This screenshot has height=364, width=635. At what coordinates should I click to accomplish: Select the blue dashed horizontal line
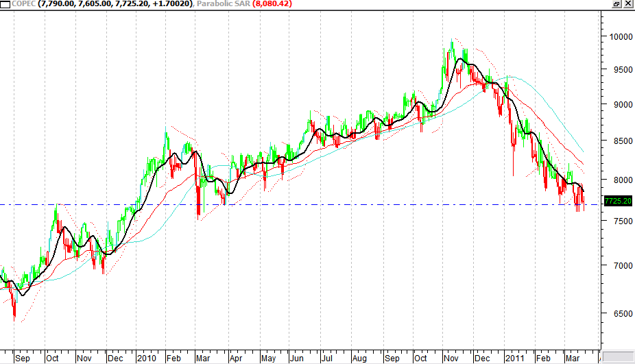click(300, 205)
